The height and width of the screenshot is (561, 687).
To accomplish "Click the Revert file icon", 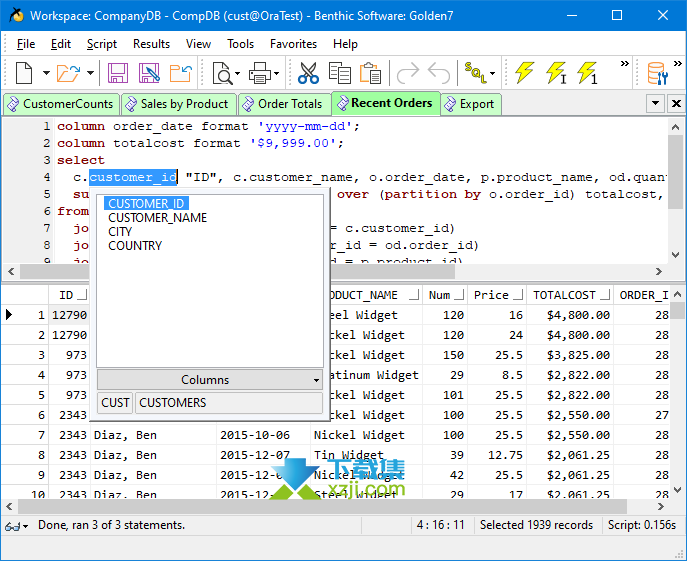I will click(x=181, y=73).
